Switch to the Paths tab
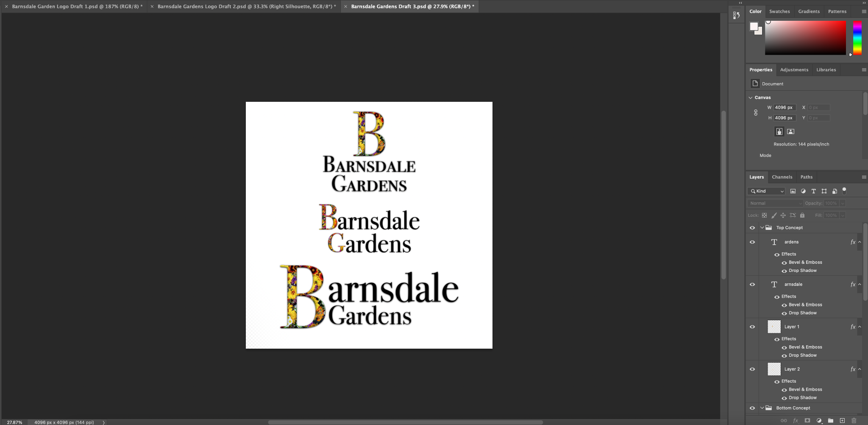Viewport: 868px width, 425px height. tap(807, 177)
